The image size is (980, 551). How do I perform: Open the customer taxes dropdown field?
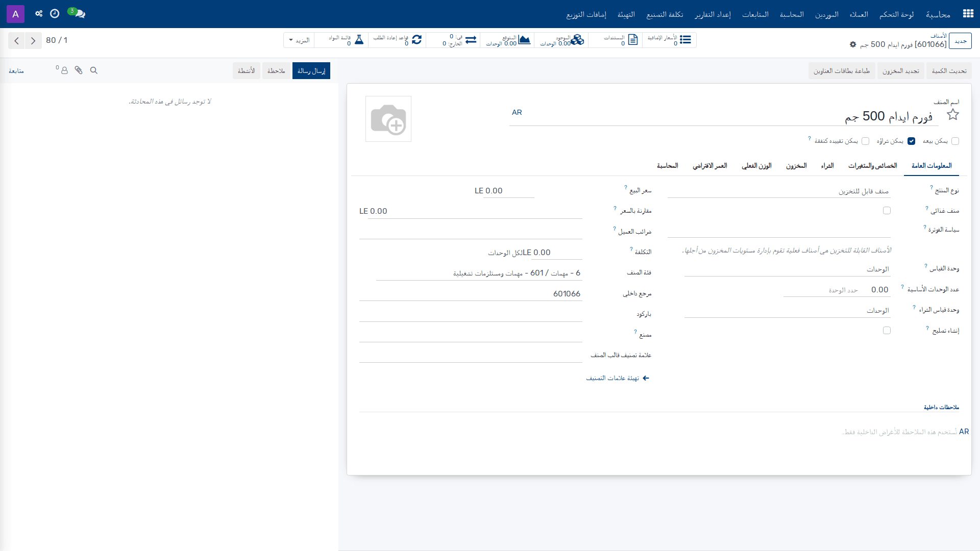point(471,232)
